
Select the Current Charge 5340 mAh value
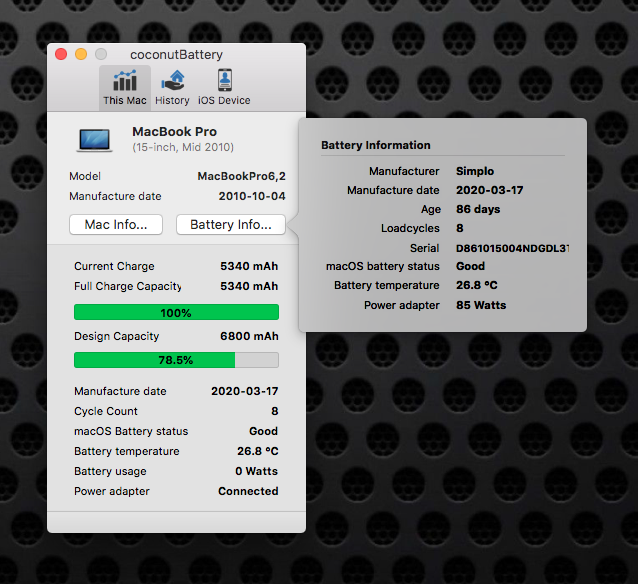249,266
